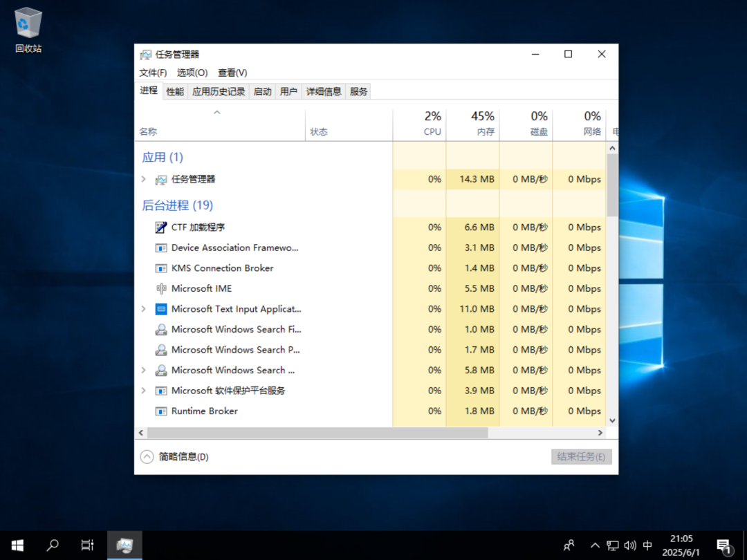
Task: Expand the 任务管理器 app row
Action: point(143,179)
